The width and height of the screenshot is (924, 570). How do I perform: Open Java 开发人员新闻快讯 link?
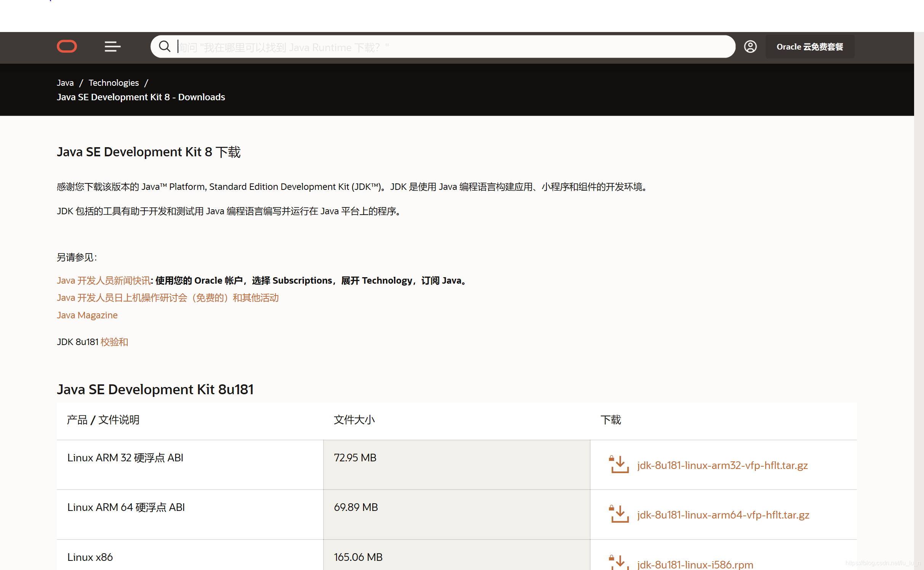click(104, 281)
